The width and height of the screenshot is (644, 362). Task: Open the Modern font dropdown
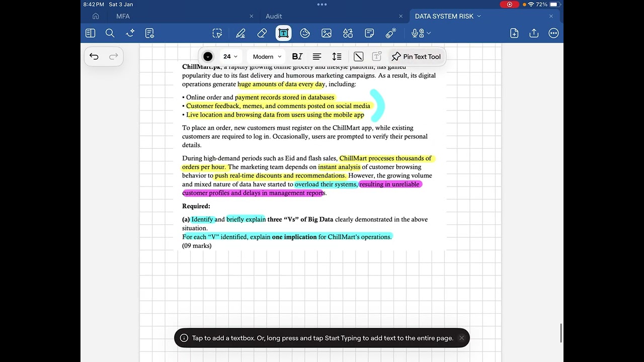tap(267, 57)
